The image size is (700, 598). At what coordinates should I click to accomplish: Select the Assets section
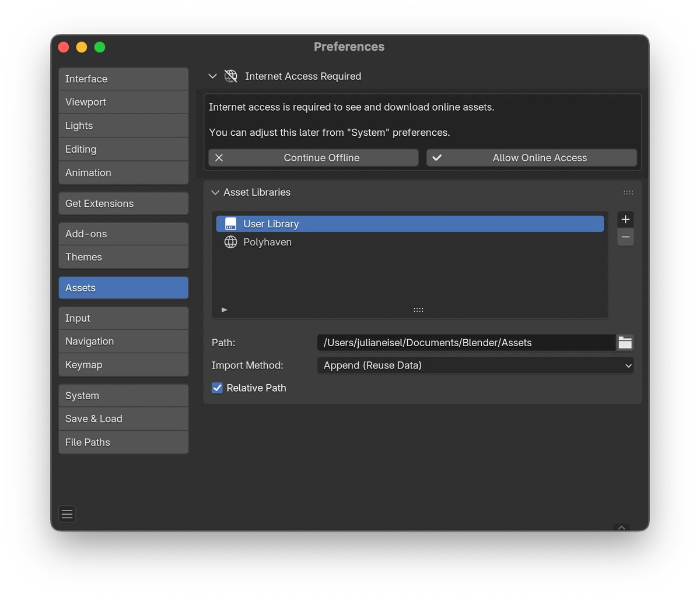click(124, 288)
